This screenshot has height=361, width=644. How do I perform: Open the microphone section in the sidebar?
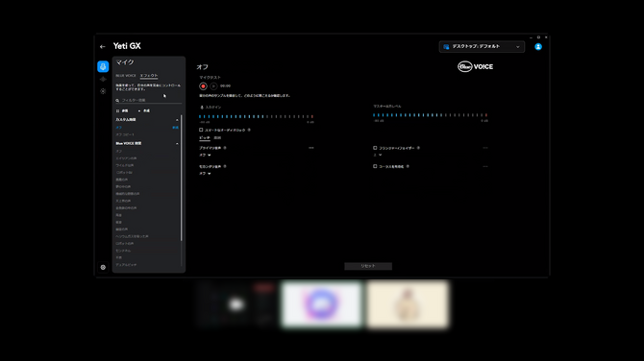103,66
